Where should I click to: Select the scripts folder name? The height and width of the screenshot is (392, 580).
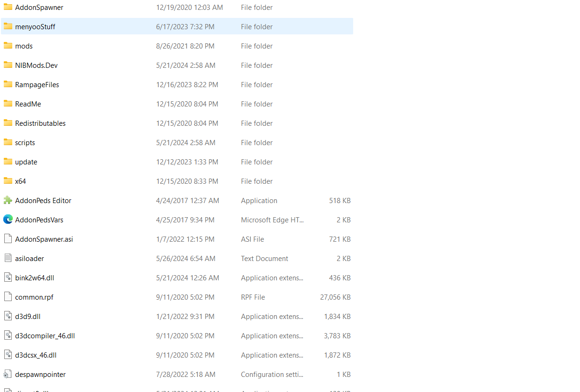(x=25, y=143)
